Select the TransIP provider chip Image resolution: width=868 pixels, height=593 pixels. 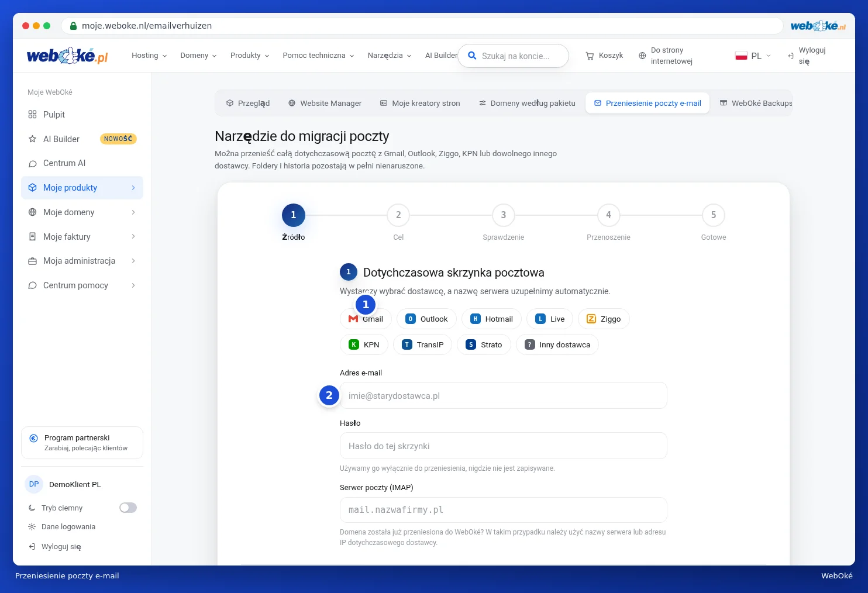423,344
